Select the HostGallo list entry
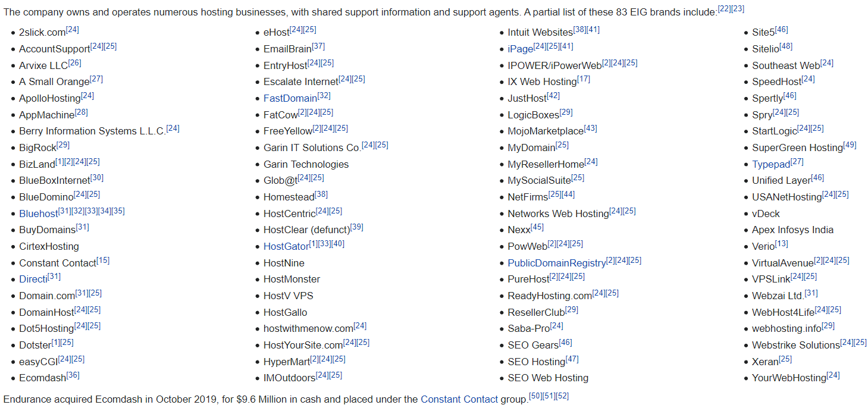Viewport: 868px width, 408px height. (286, 313)
